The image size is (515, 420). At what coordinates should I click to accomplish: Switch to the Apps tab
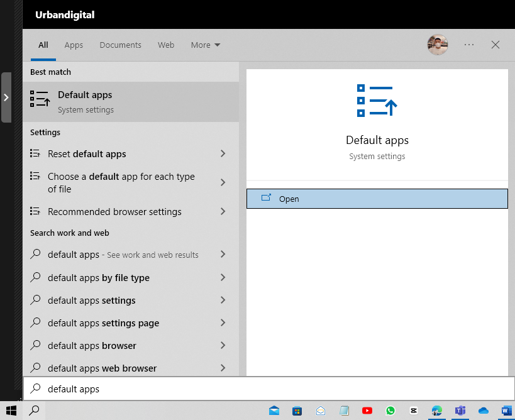[74, 45]
